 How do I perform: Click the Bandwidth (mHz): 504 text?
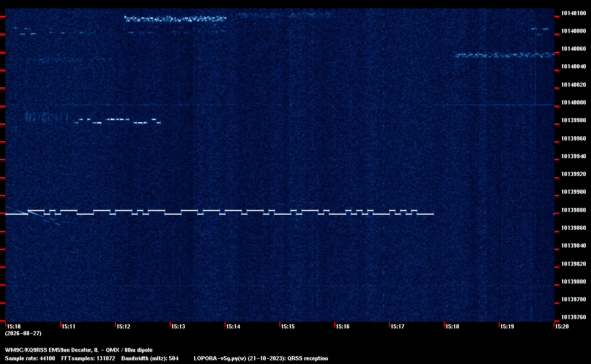(150, 358)
